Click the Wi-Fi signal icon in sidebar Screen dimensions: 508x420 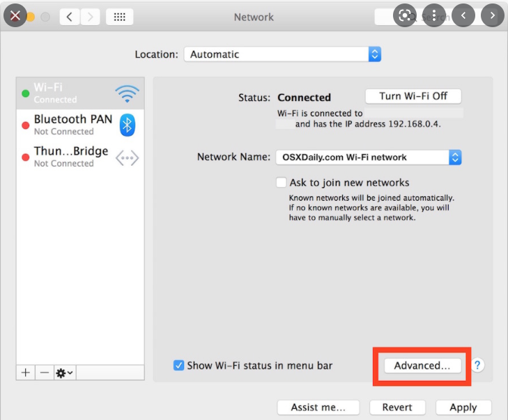[x=127, y=93]
